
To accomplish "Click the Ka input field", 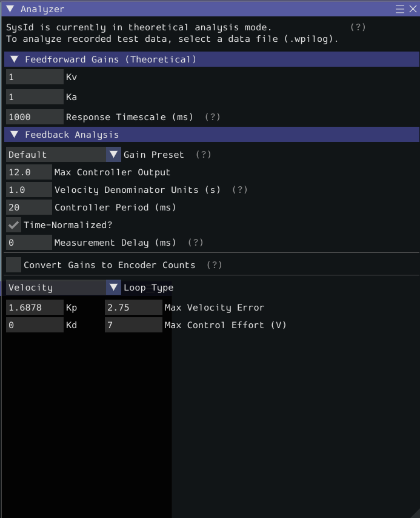I will 35,97.
